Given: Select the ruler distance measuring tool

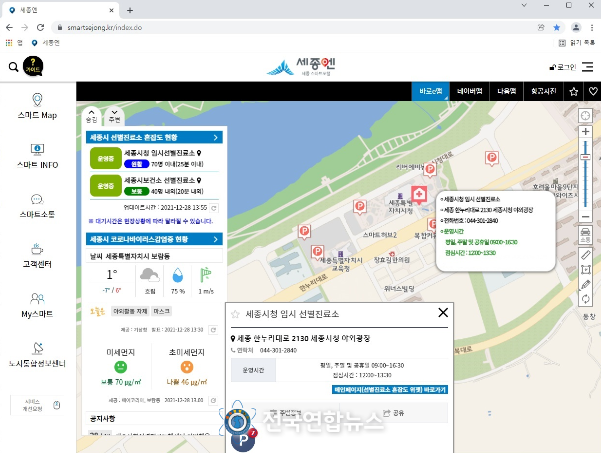Looking at the screenshot, I should [585, 255].
